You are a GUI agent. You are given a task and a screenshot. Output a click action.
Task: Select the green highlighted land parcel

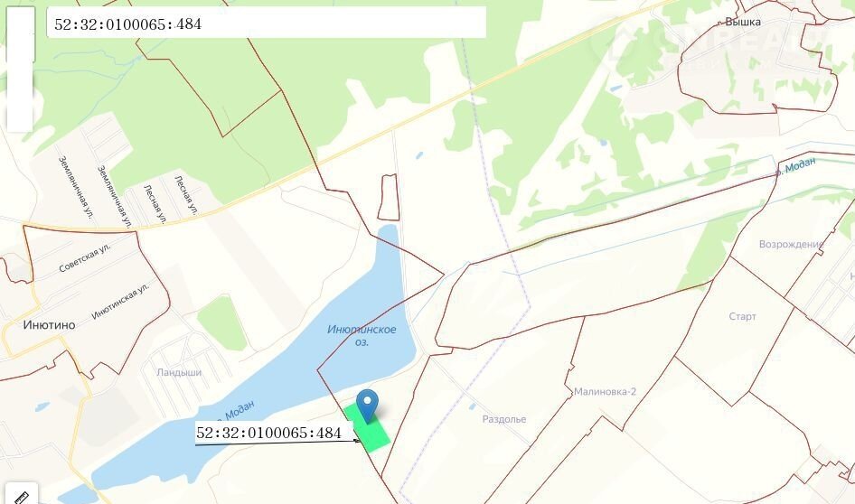pyautogui.click(x=368, y=429)
